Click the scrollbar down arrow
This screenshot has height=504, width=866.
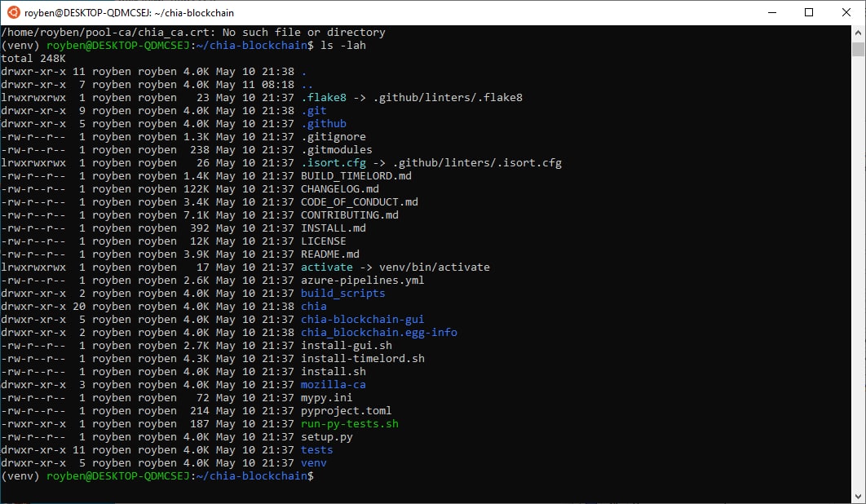858,497
